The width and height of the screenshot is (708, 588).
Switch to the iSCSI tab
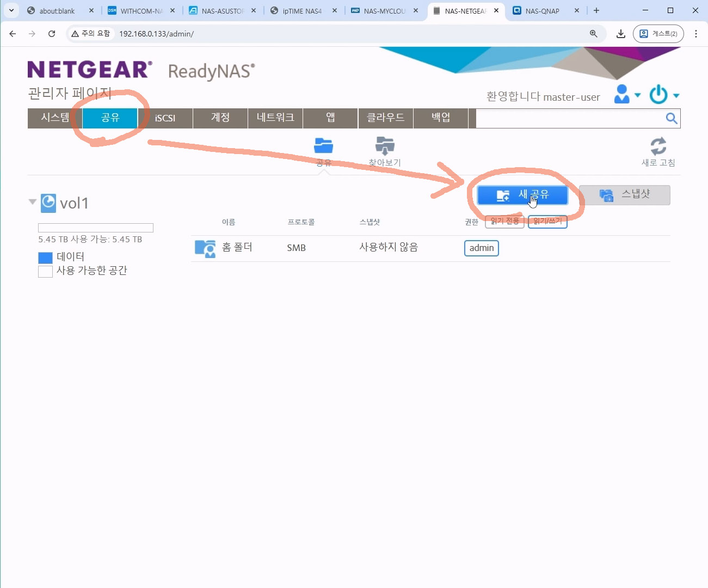(165, 118)
